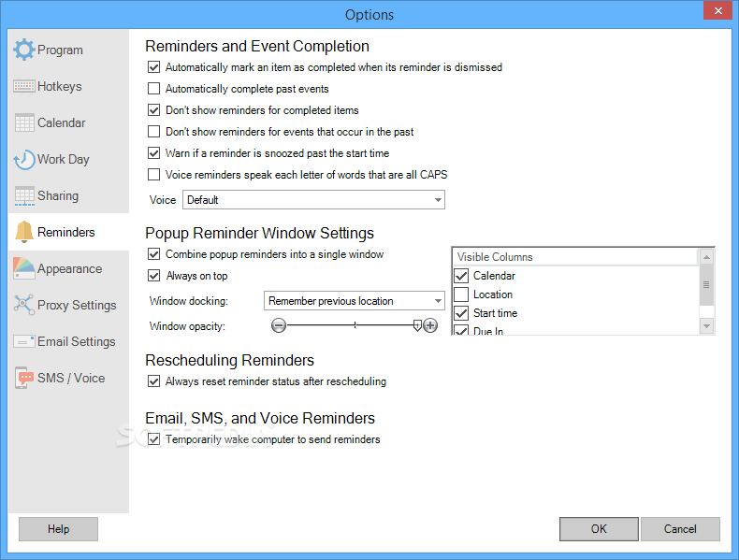Uncheck Calendar in Visible Columns
The width and height of the screenshot is (739, 560).
coord(461,276)
